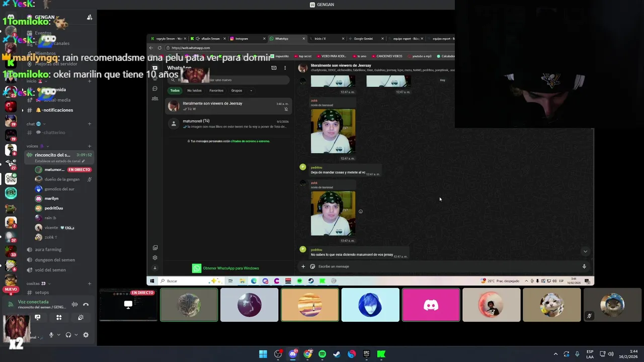This screenshot has height=362, width=644.
Task: Select the Grupos chat filter
Action: [x=236, y=90]
